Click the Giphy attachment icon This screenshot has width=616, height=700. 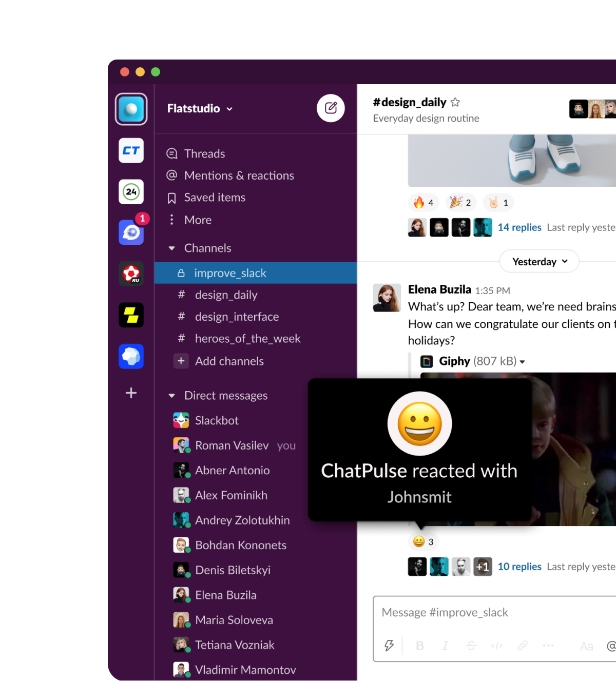pos(427,362)
